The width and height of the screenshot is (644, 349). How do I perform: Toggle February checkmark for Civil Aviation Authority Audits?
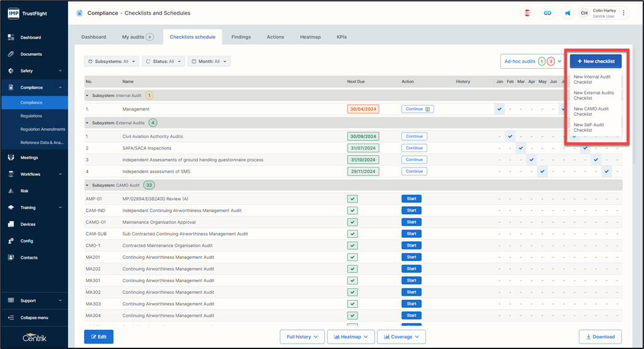(510, 137)
